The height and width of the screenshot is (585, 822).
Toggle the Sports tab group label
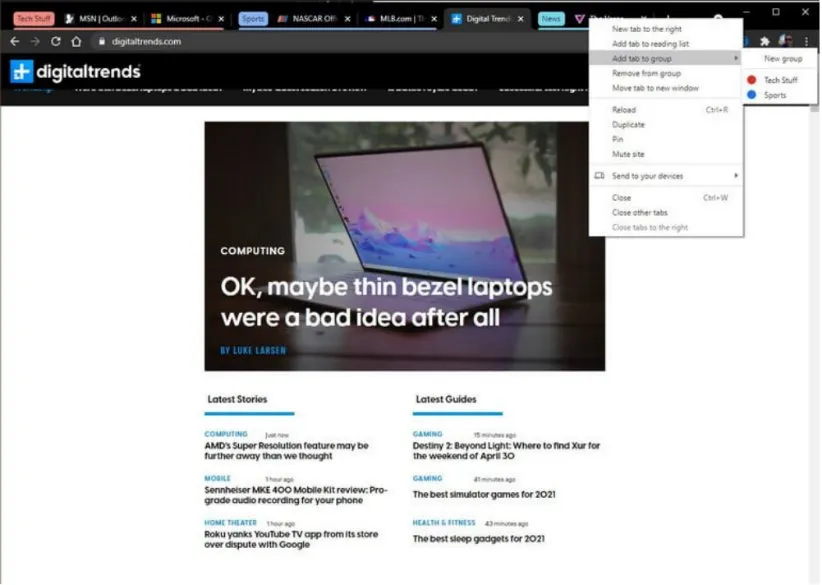coord(253,19)
